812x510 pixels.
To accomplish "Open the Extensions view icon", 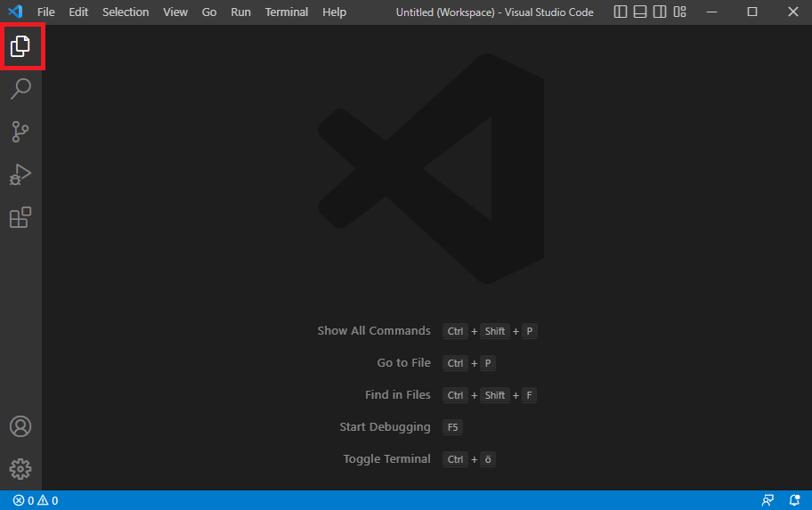I will (x=20, y=217).
